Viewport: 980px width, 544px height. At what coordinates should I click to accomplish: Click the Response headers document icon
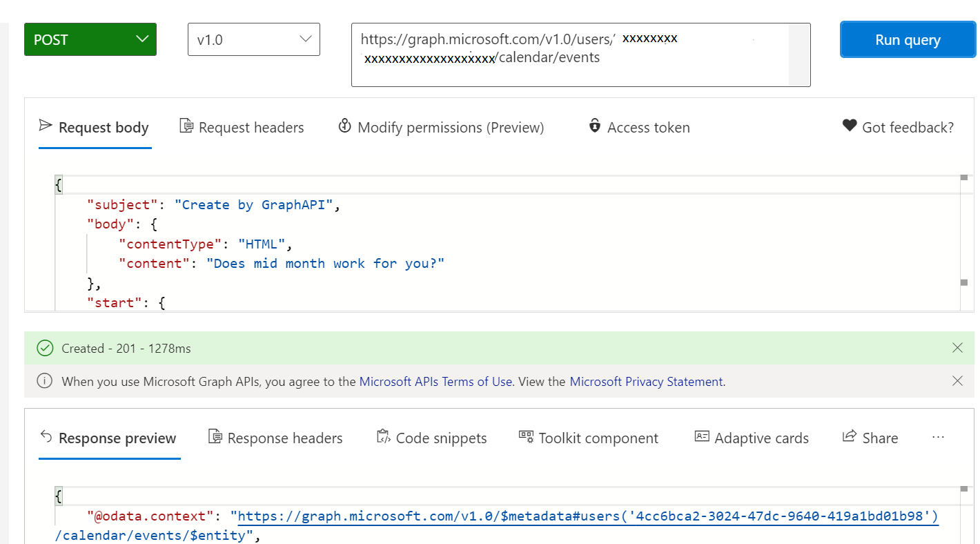click(x=215, y=437)
